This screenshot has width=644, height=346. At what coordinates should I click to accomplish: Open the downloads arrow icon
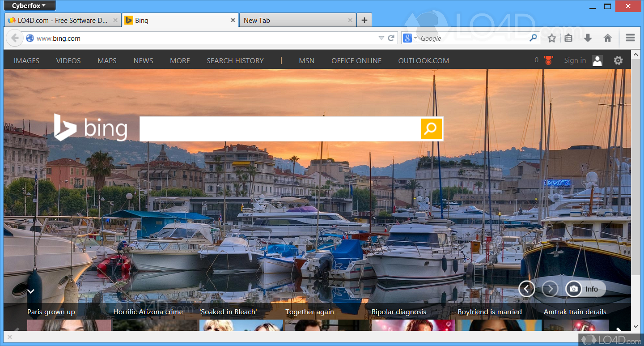coord(588,38)
